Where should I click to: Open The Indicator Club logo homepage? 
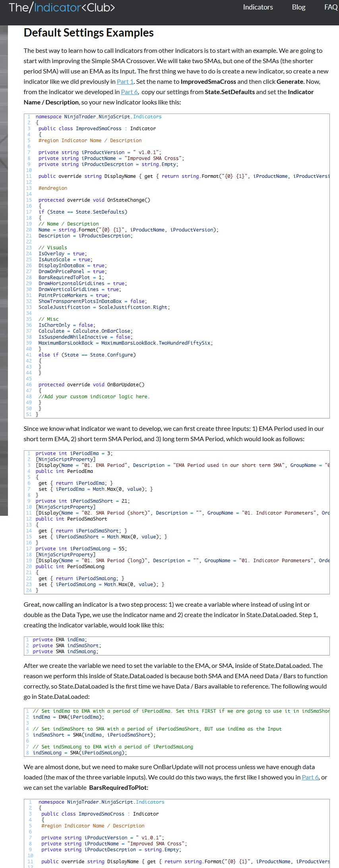tap(62, 7)
